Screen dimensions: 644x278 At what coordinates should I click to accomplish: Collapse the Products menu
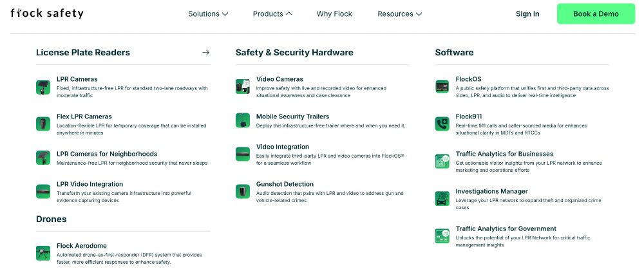[x=272, y=14]
